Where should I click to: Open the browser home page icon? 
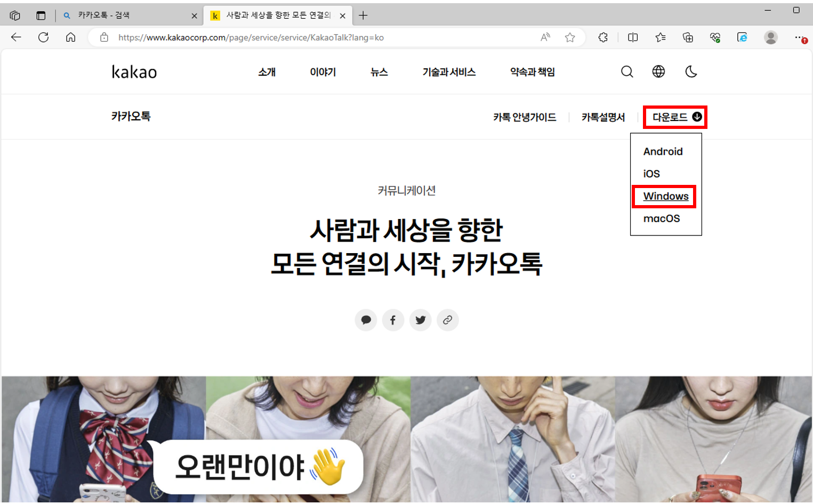click(x=71, y=37)
